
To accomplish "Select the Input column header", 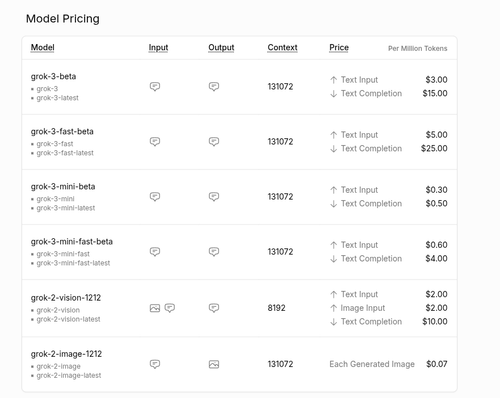I will (158, 48).
